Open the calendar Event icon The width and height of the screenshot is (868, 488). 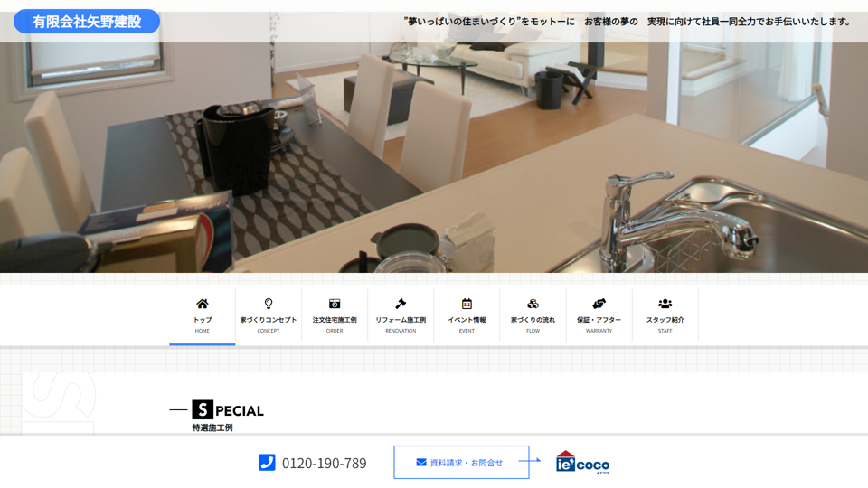[467, 304]
